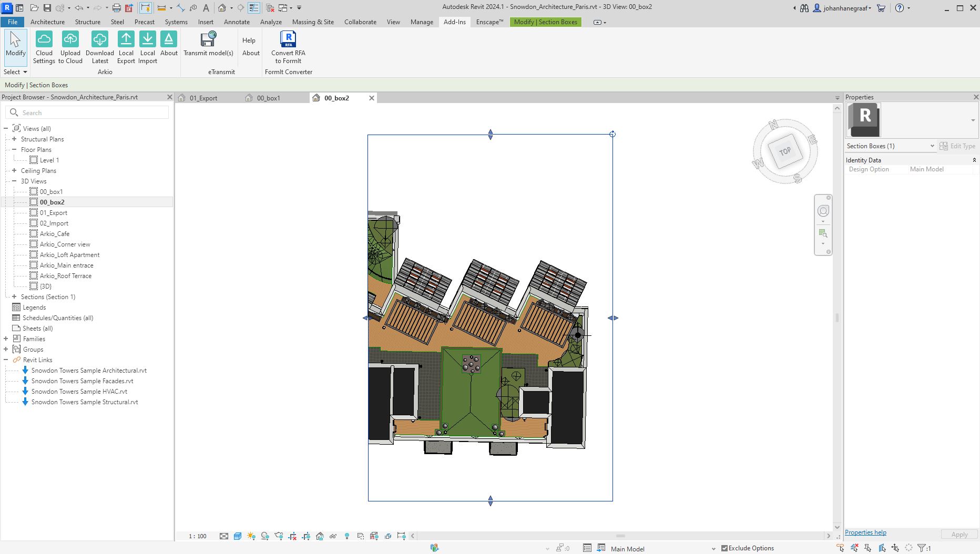
Task: Click the Project Browser search field
Action: [x=87, y=112]
